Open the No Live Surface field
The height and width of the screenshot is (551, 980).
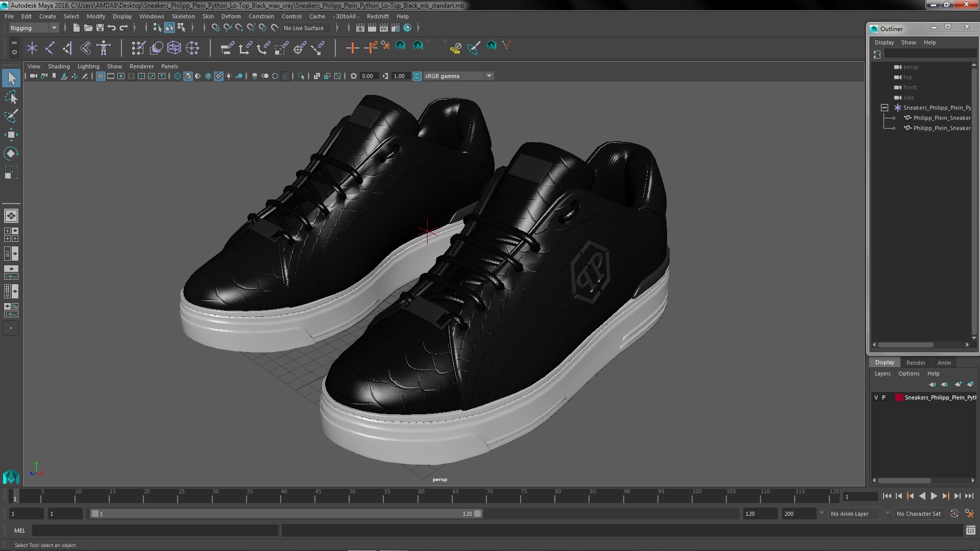click(306, 28)
